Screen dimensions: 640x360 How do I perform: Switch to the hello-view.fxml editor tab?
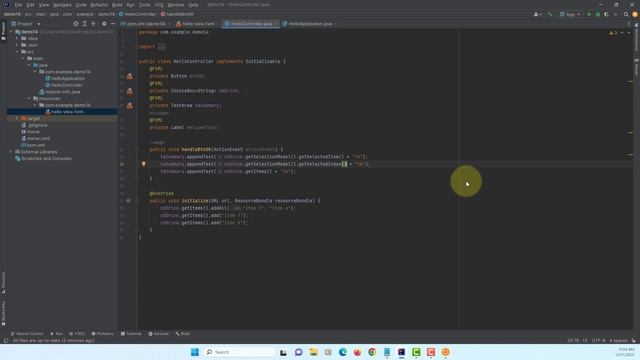point(198,24)
